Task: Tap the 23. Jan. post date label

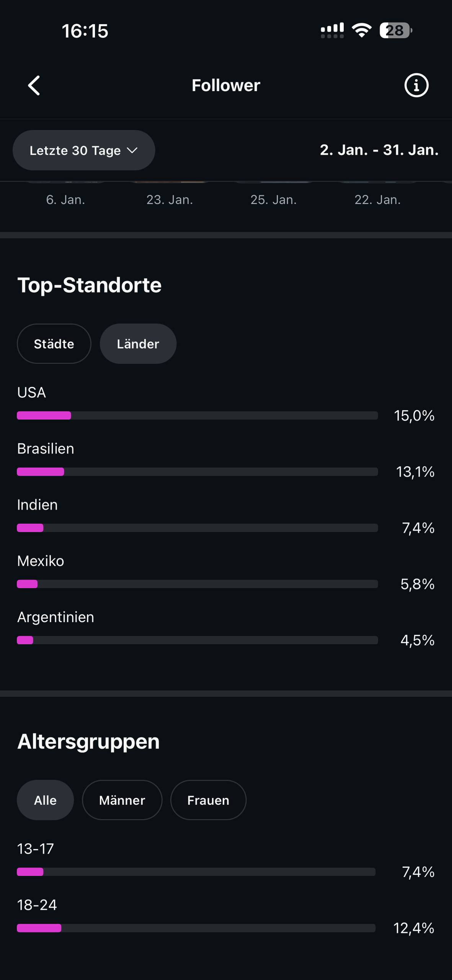Action: [170, 200]
